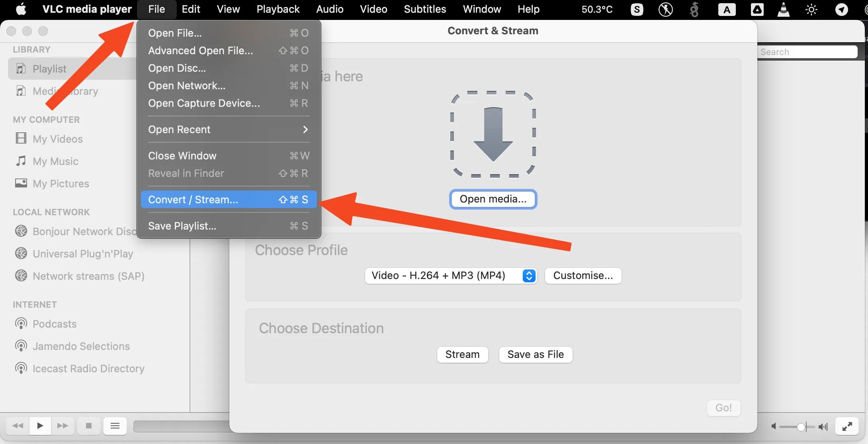The image size is (868, 444).
Task: Adjust the volume slider knob
Action: pyautogui.click(x=801, y=426)
